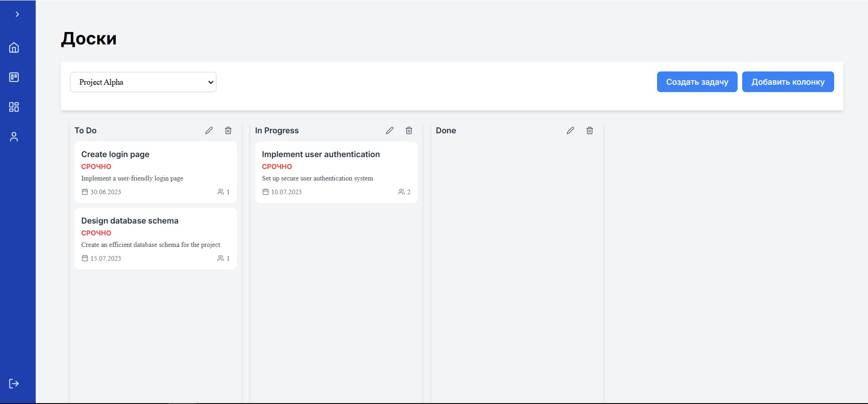Click the In Progress column title
The height and width of the screenshot is (404, 868).
tap(277, 131)
